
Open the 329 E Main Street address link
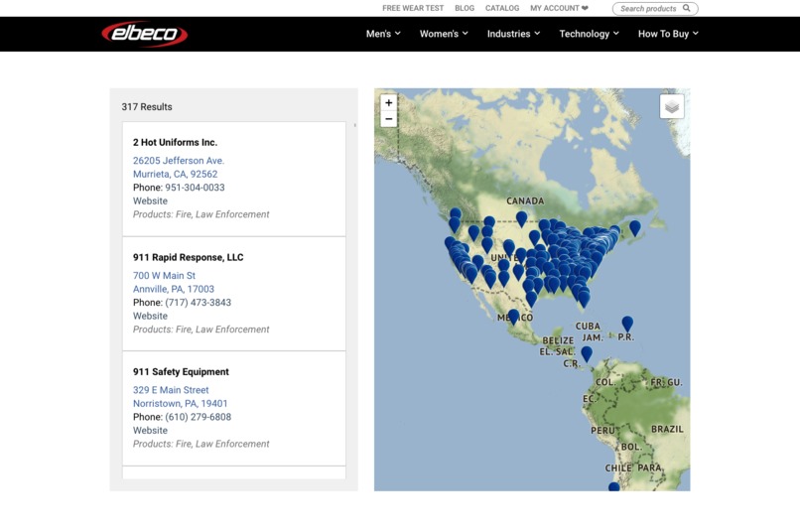coord(171,390)
